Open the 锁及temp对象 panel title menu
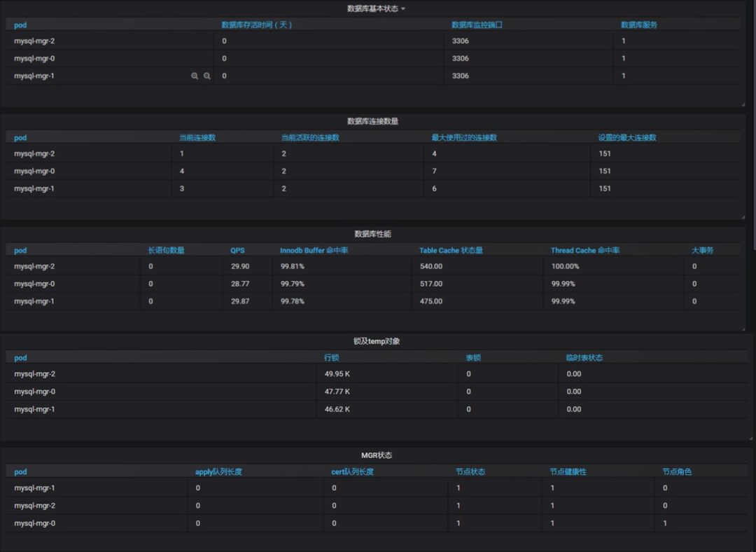 (x=376, y=341)
